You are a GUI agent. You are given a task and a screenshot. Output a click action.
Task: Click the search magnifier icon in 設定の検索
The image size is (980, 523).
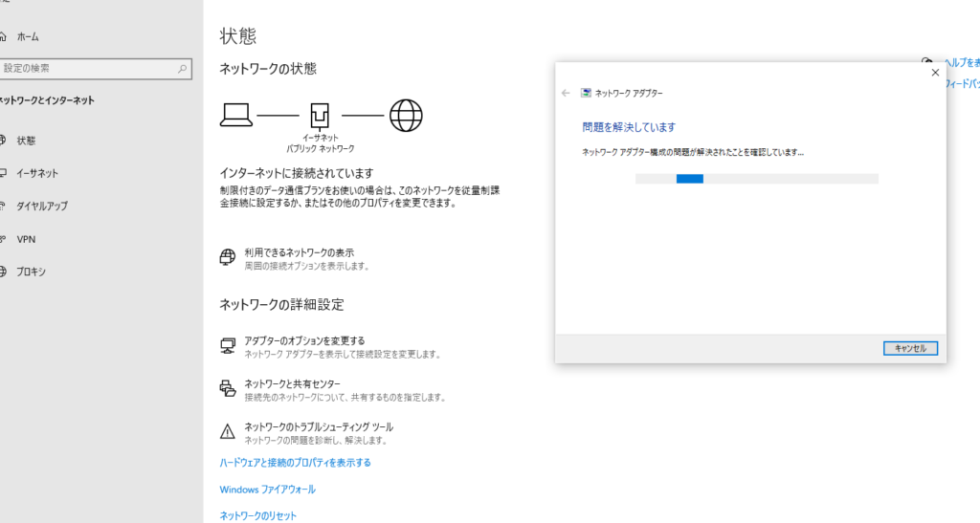[x=183, y=69]
